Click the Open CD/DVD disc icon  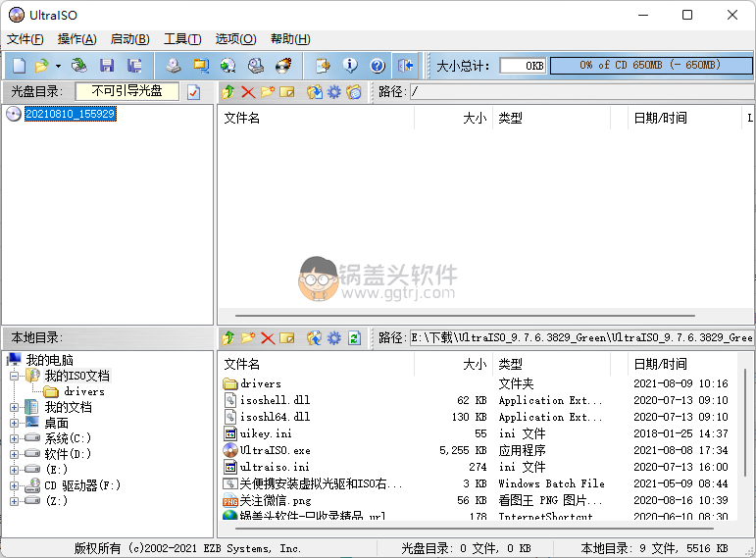click(79, 65)
